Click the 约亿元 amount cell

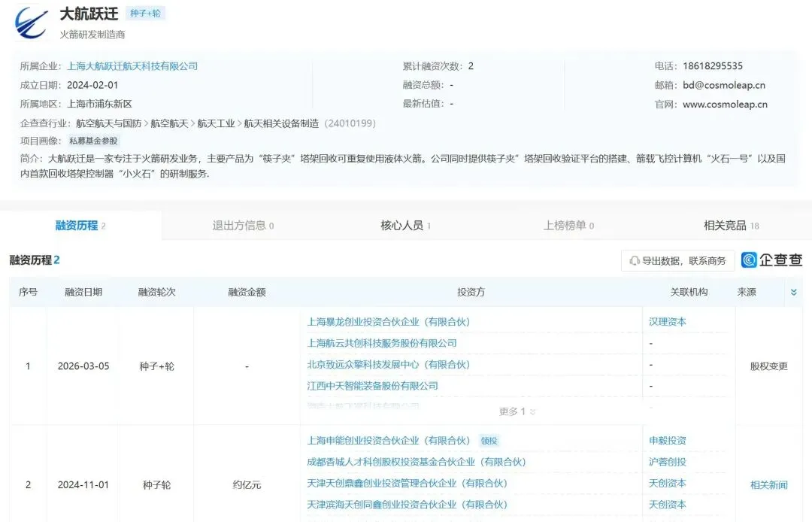click(247, 484)
